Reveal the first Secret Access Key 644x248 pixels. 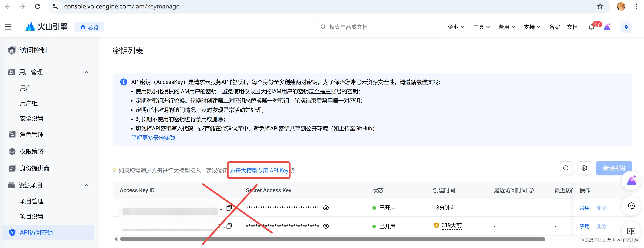click(x=326, y=208)
